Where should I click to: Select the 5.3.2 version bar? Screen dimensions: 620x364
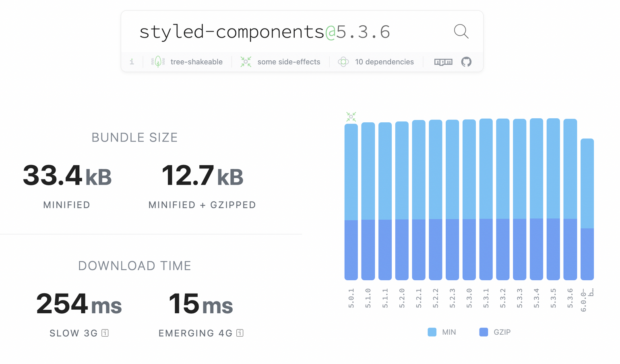pos(503,199)
